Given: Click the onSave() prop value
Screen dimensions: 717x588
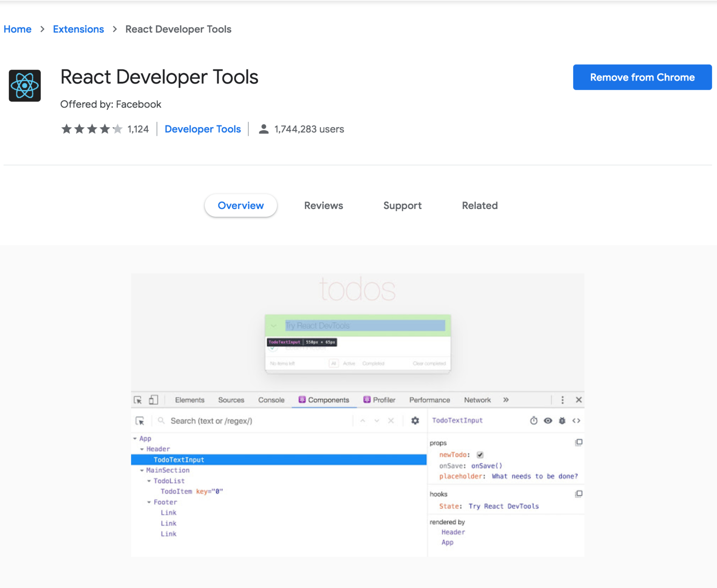Looking at the screenshot, I should tap(487, 466).
